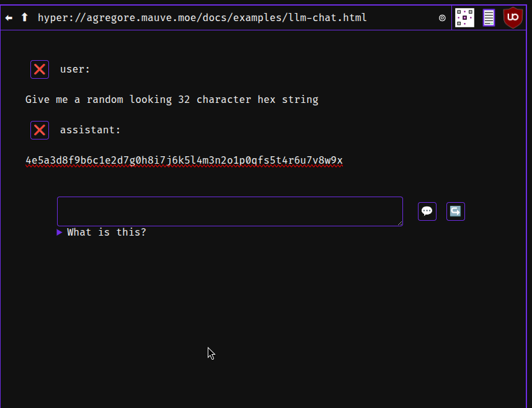Open the document reader extension icon
The width and height of the screenshot is (532, 408).
pyautogui.click(x=489, y=18)
